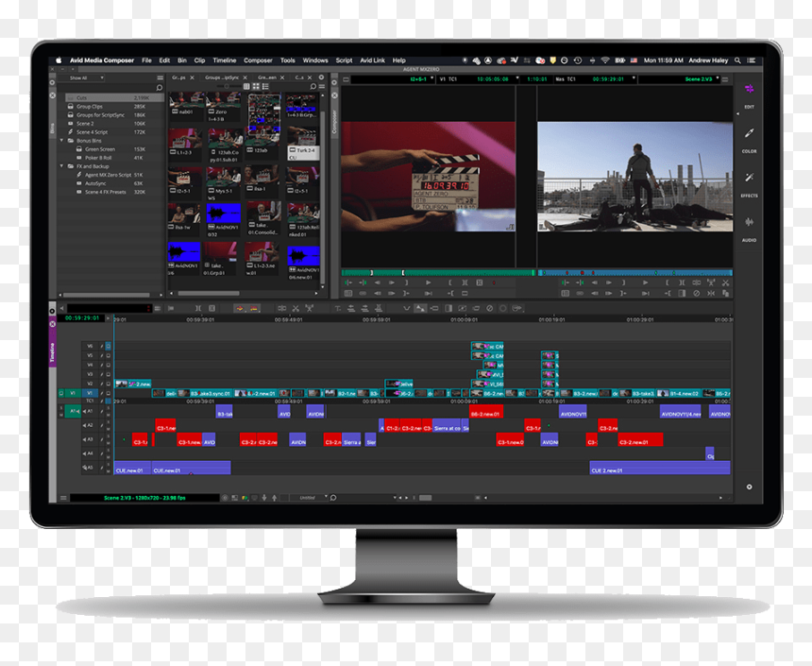The image size is (812, 666).
Task: Toggle the V5 track selector
Action: click(x=89, y=355)
